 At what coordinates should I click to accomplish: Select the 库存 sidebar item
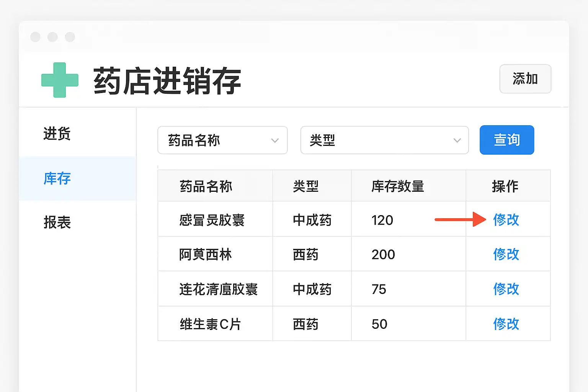pyautogui.click(x=57, y=178)
